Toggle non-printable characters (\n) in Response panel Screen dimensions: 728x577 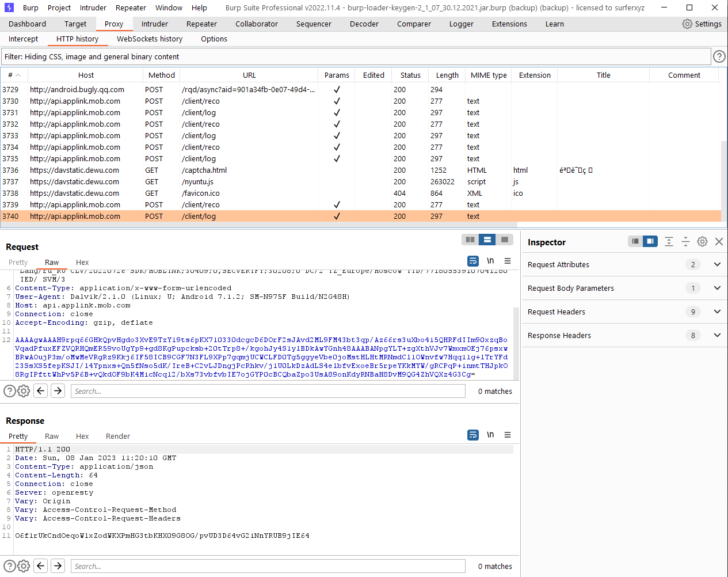[x=490, y=435]
